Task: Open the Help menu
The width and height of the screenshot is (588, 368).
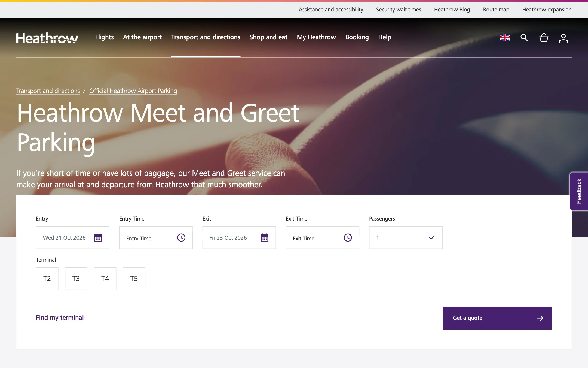Action: click(x=385, y=37)
